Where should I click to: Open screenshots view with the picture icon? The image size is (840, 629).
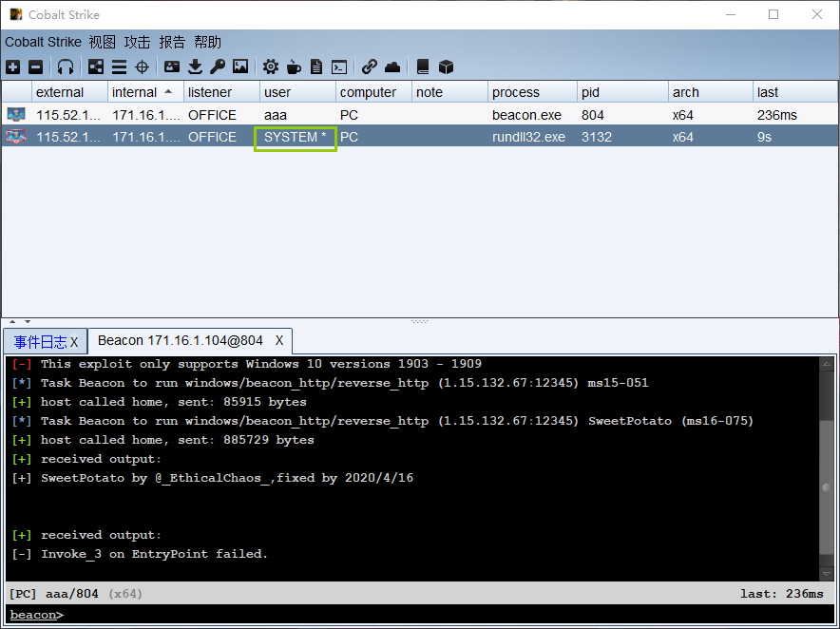coord(240,67)
